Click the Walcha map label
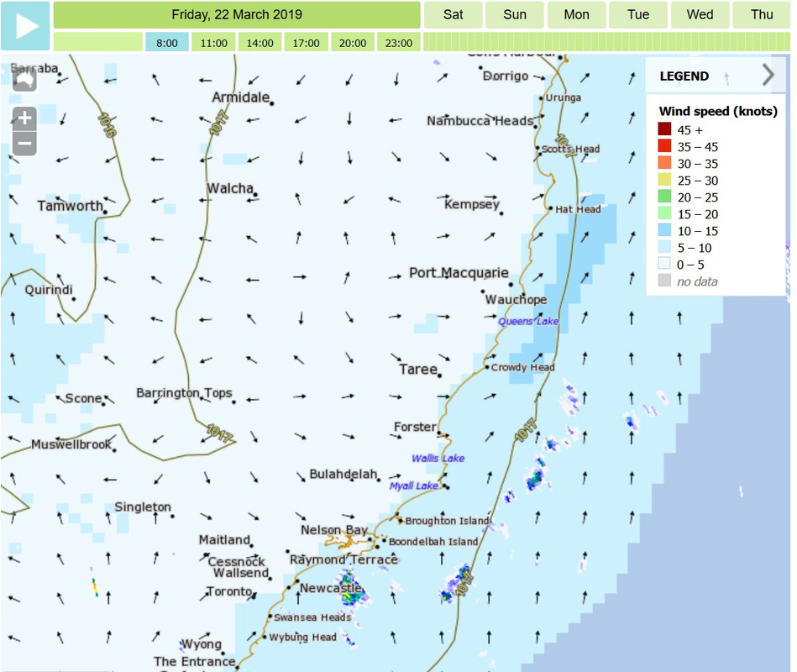 pyautogui.click(x=230, y=189)
